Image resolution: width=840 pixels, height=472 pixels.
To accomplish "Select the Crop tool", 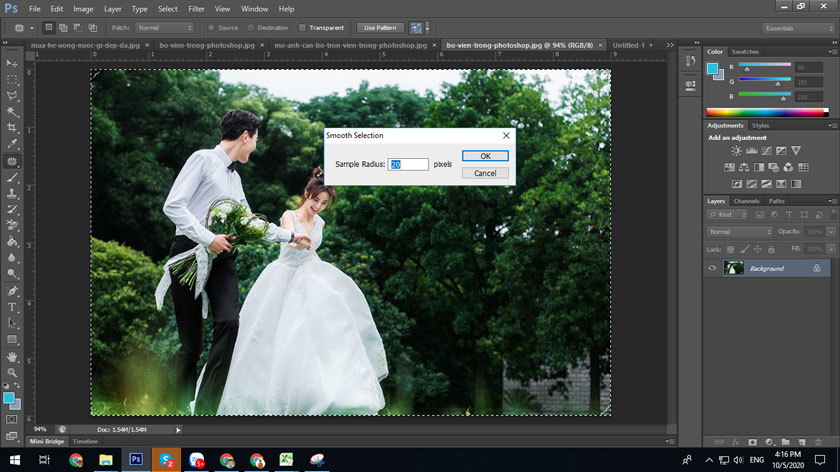I will pyautogui.click(x=12, y=128).
